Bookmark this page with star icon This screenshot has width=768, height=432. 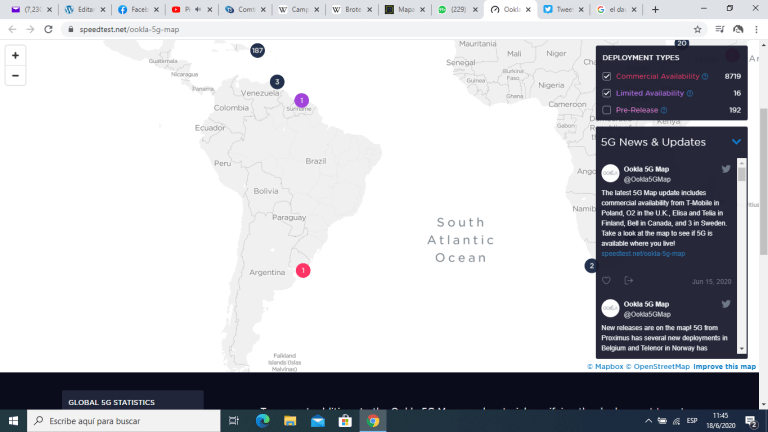(x=697, y=29)
